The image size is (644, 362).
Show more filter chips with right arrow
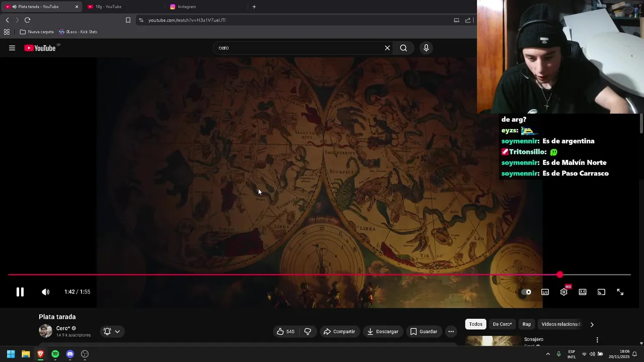(x=592, y=325)
